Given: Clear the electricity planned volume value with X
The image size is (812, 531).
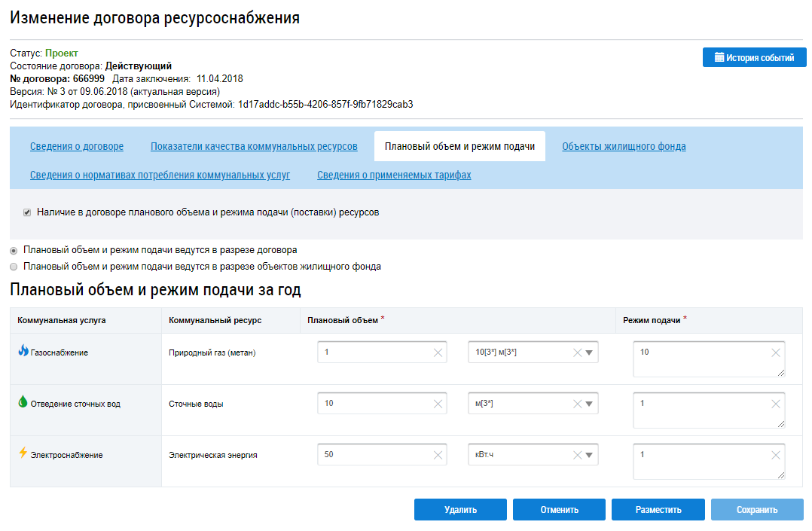Looking at the screenshot, I should coord(438,455).
